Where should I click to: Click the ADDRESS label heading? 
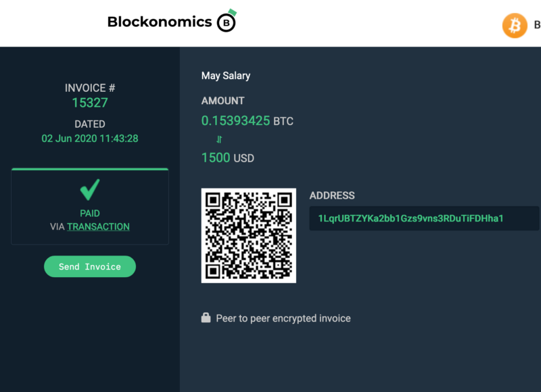click(332, 195)
